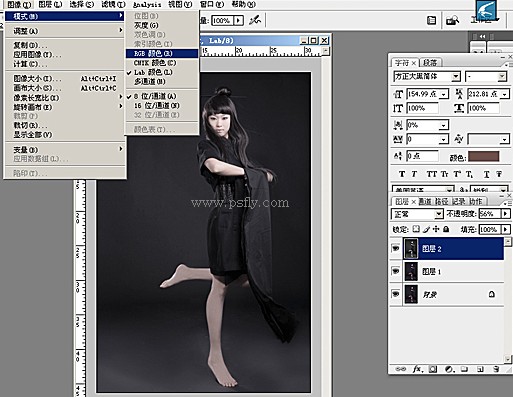The height and width of the screenshot is (397, 513).
Task: Choose CMYK 颜色 mode in submenu
Action: click(x=162, y=63)
